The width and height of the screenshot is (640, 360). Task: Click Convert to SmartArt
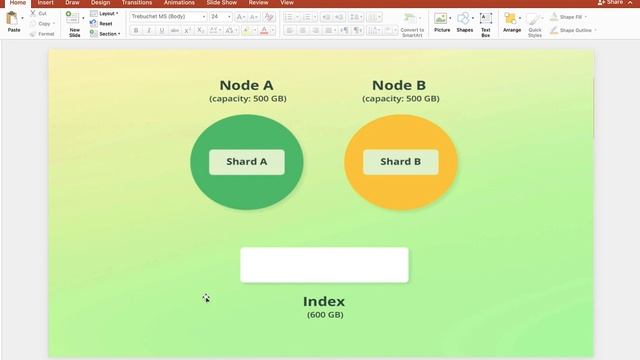(412, 24)
